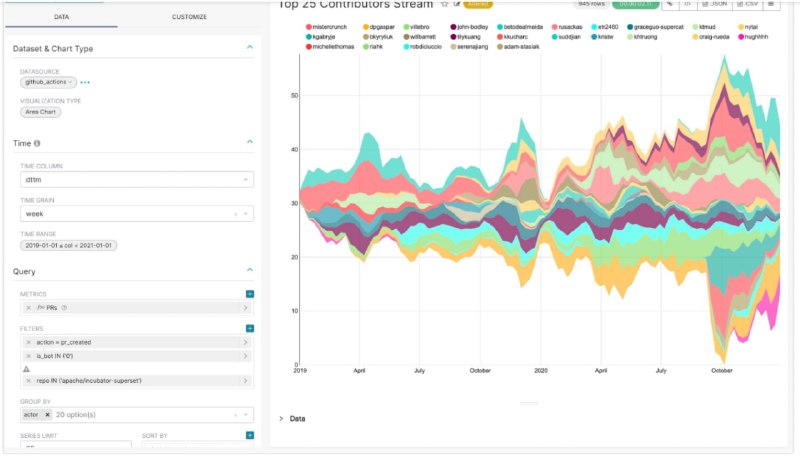Viewport: 800px width, 459px height.
Task: Toggle michellethomas series in legend
Action: coord(330,46)
